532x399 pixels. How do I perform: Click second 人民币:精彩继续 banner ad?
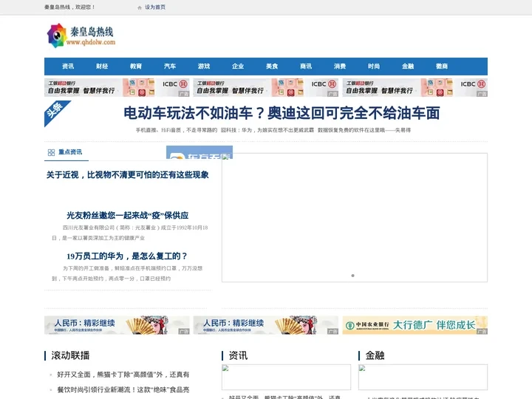click(266, 325)
